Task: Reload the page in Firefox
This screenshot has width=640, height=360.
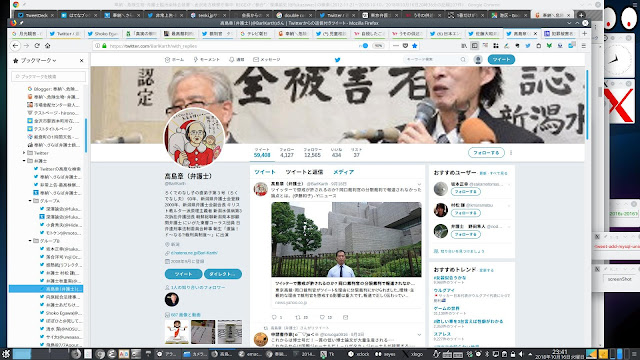Action: coord(37,46)
